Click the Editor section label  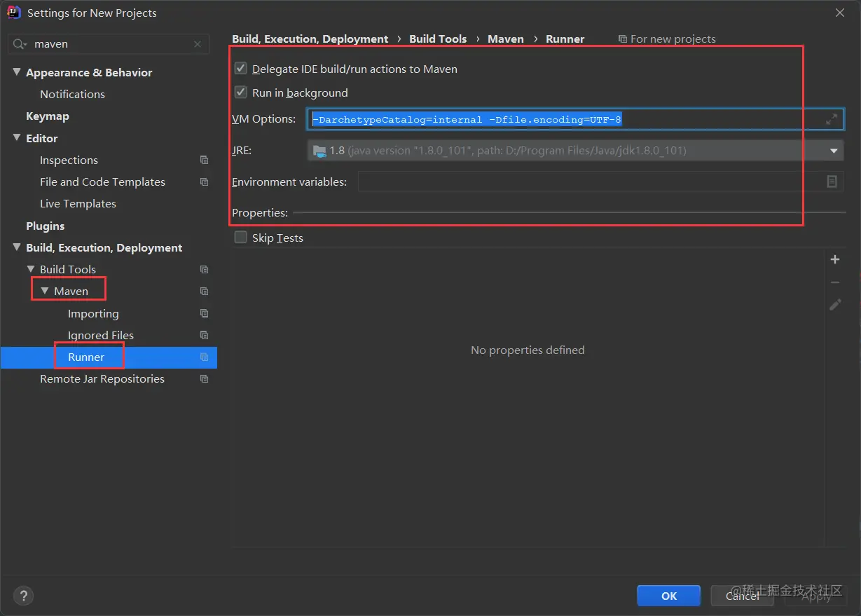tap(42, 139)
